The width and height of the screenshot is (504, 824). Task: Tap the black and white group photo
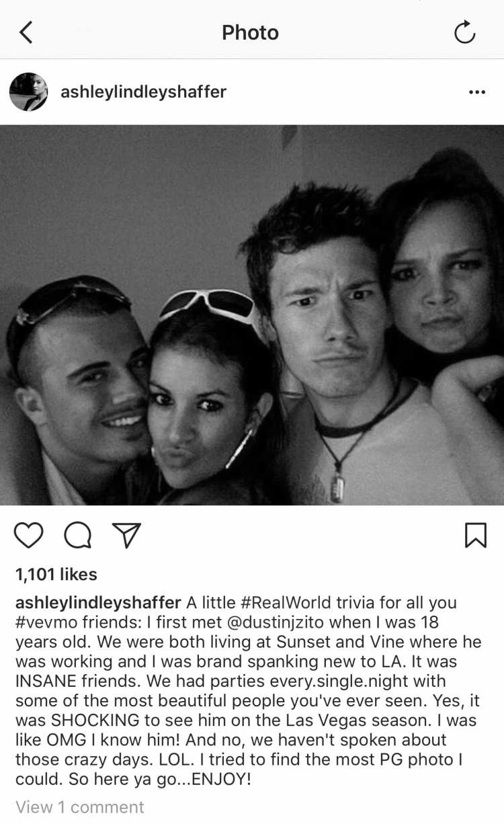pos(252,315)
